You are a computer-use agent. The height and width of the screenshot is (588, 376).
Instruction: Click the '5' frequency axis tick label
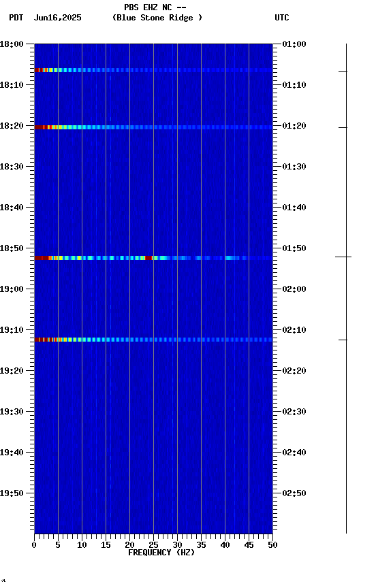click(x=58, y=545)
